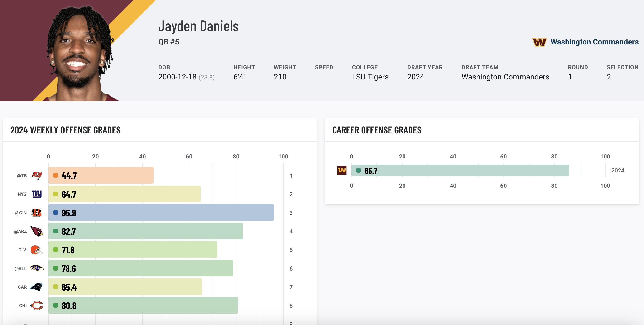Viewport: 644px width, 325px height.
Task: Select the 95.9 grade bar for @CIN
Action: (x=161, y=212)
